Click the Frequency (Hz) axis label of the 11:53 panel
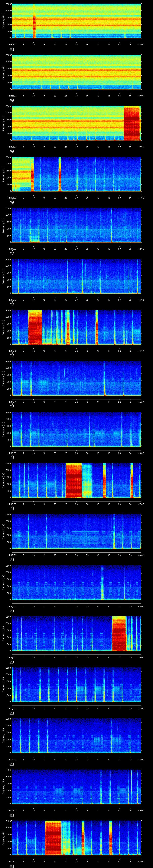The image size is (153, 868). click(x=3, y=838)
